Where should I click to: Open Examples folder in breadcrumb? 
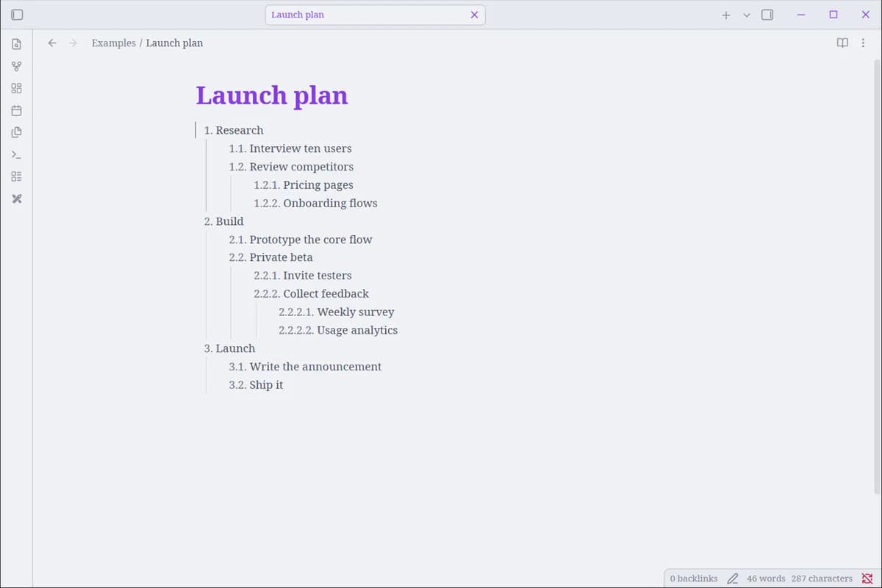pos(114,43)
